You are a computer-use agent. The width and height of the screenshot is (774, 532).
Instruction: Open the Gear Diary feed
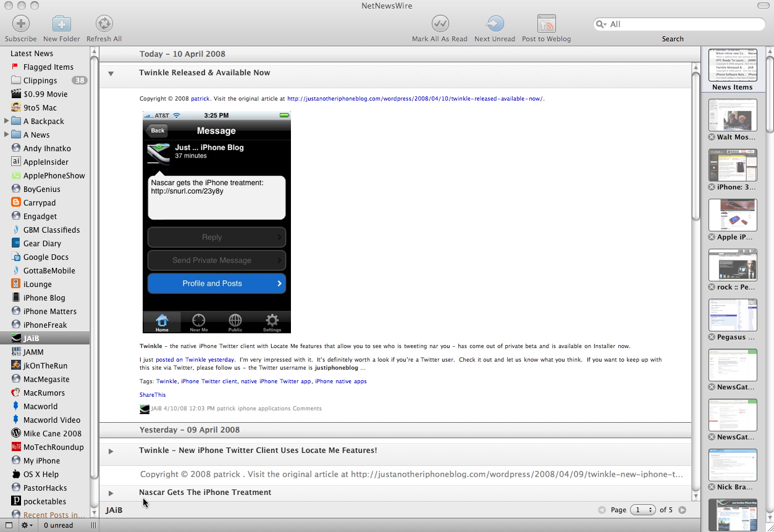tap(42, 243)
